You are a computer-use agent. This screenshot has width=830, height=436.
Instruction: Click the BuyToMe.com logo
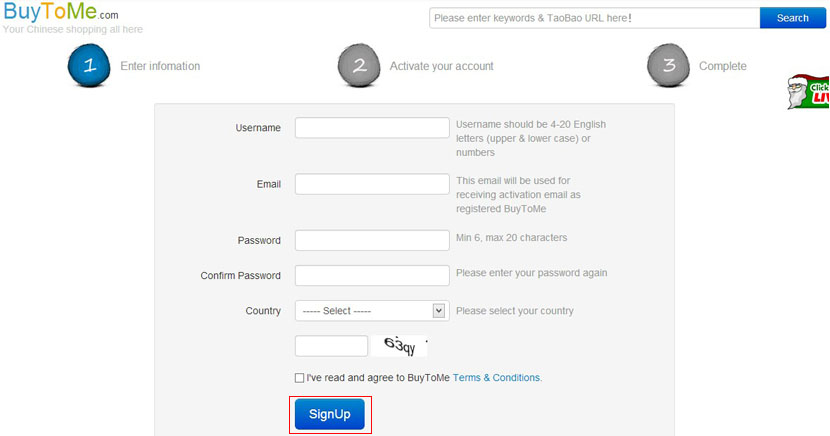60,13
